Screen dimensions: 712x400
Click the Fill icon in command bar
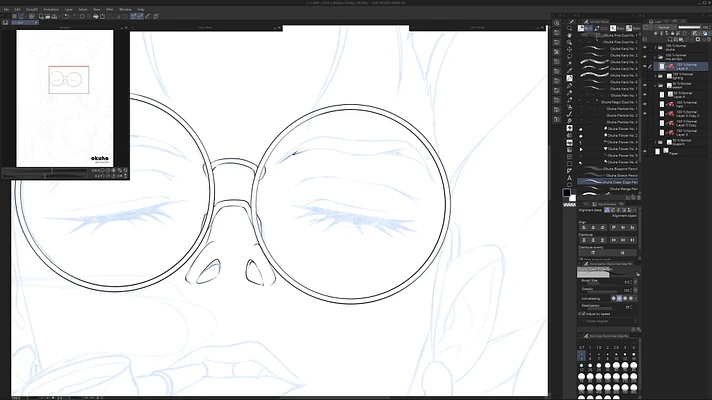[95, 16]
